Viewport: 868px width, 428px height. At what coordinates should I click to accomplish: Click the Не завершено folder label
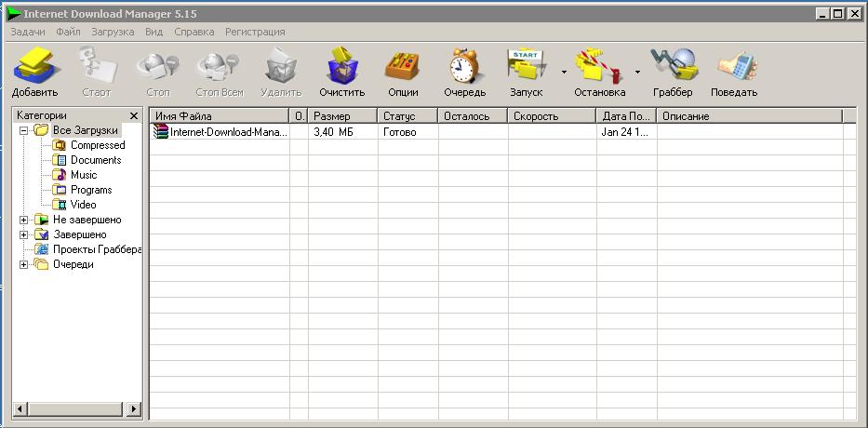[x=87, y=220]
